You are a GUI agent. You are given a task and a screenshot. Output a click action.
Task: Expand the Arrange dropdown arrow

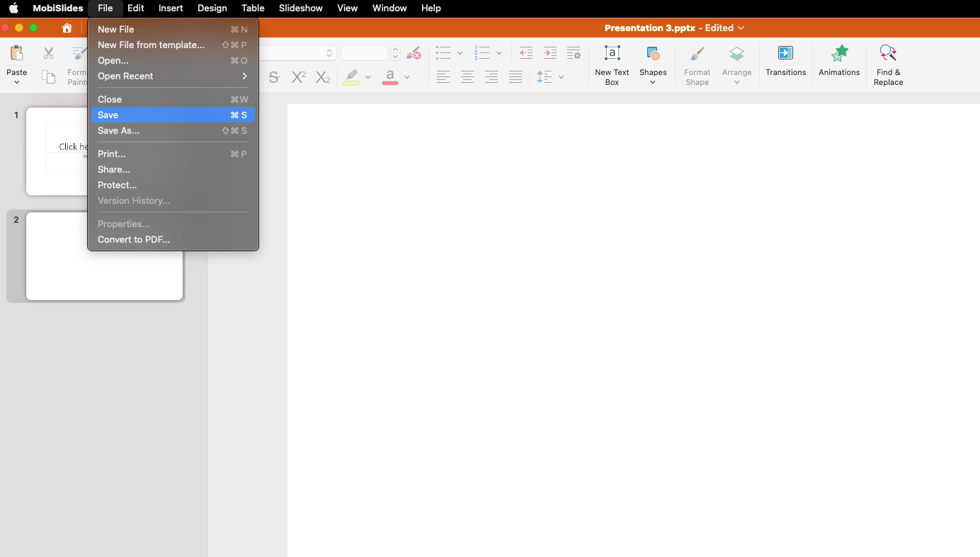click(737, 83)
